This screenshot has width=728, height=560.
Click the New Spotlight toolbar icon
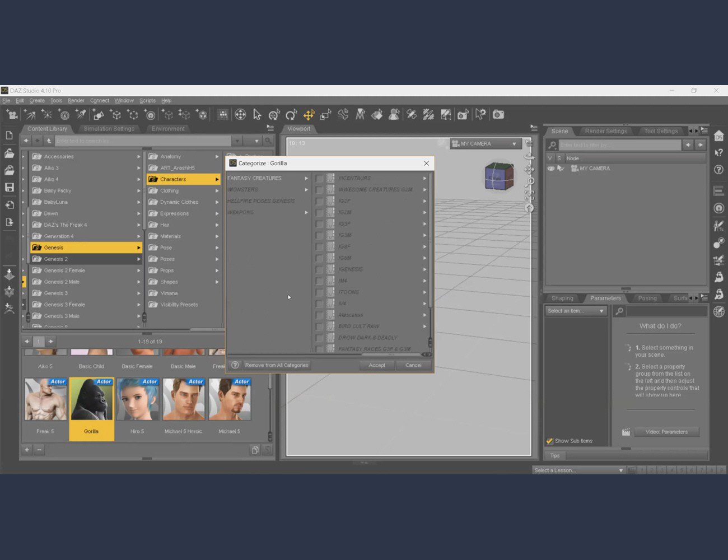pyautogui.click(x=81, y=115)
